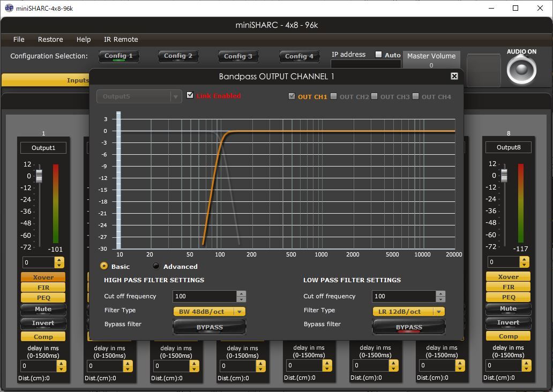Image resolution: width=553 pixels, height=392 pixels.
Task: Open high pass Filter Type BW 48dB/oct dropdown
Action: (x=210, y=312)
